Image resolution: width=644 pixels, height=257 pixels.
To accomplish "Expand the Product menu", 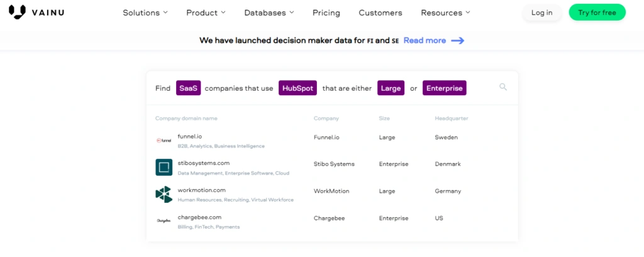I will pos(206,13).
